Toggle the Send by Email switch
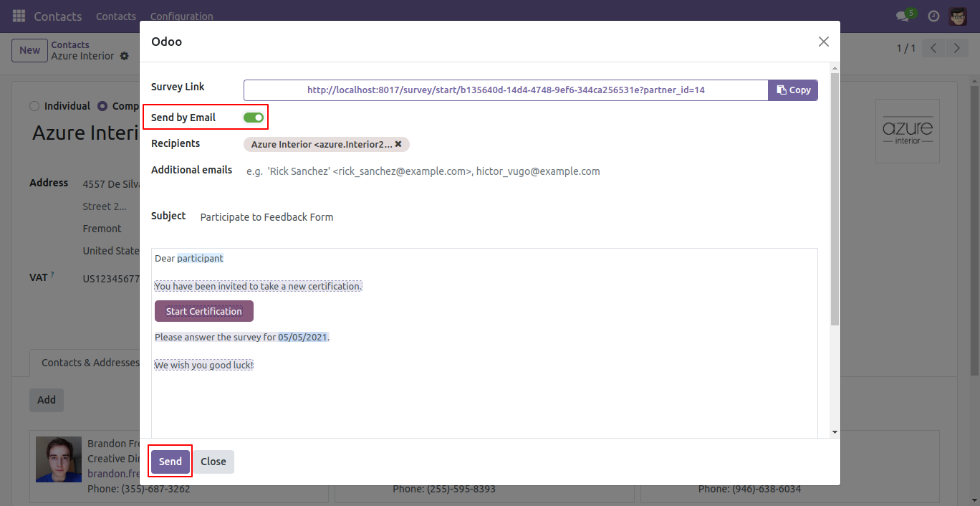Screen dimensions: 980x506 tap(254, 118)
